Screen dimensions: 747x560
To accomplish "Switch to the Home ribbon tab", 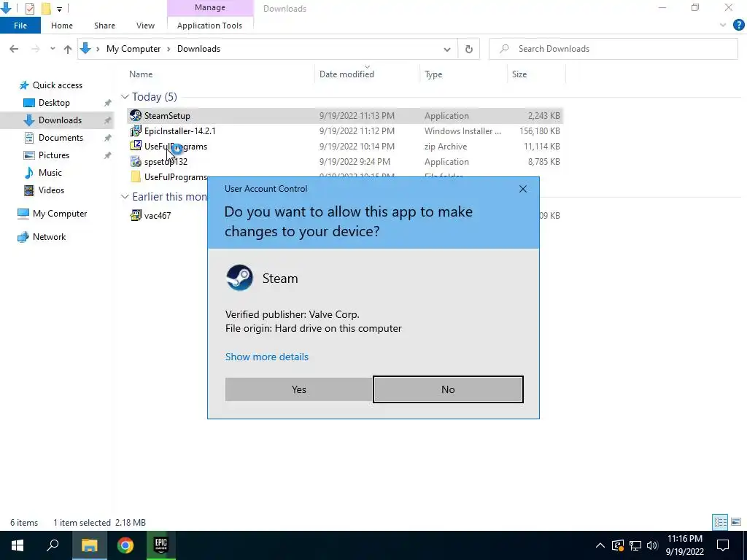I will tap(62, 26).
